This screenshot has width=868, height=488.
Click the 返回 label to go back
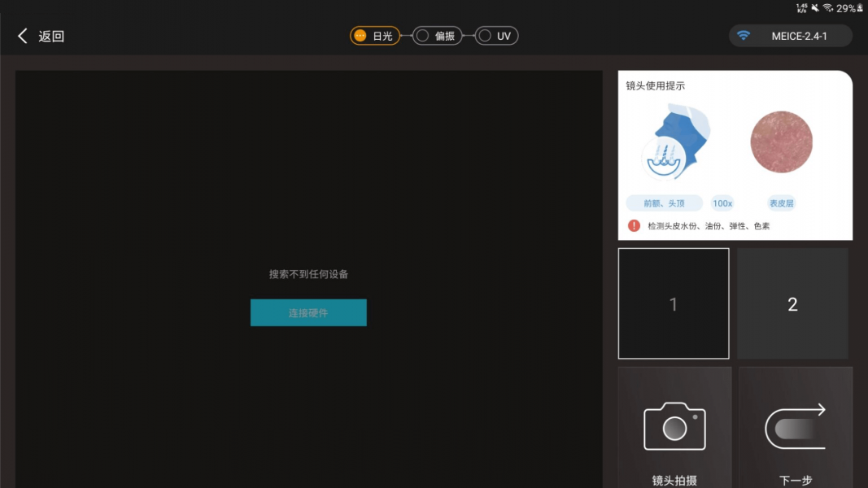51,37
